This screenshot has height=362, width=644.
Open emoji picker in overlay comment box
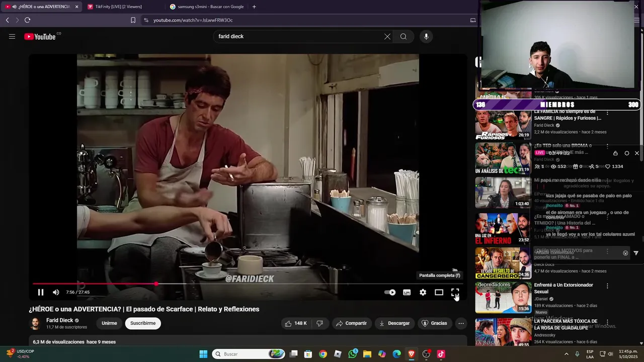coord(625,253)
